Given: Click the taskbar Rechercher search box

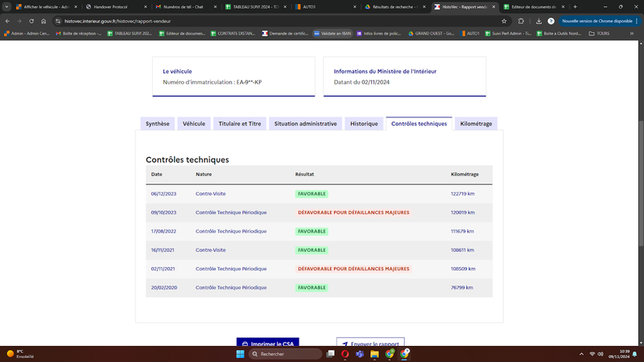Looking at the screenshot, I should 286,354.
